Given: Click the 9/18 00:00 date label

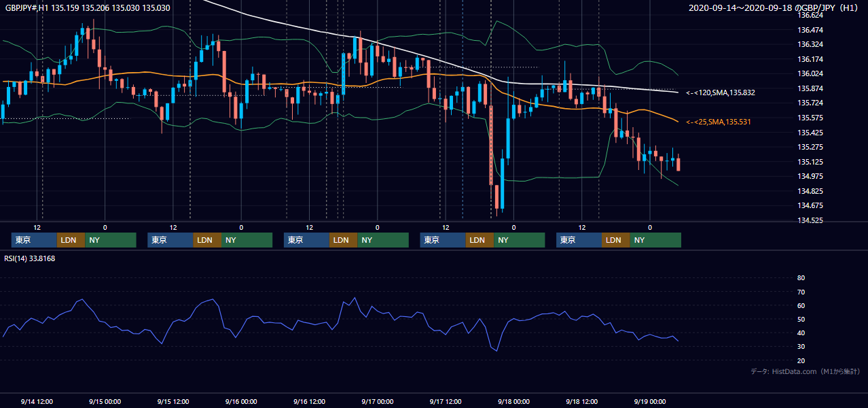Looking at the screenshot, I should pyautogui.click(x=513, y=401).
